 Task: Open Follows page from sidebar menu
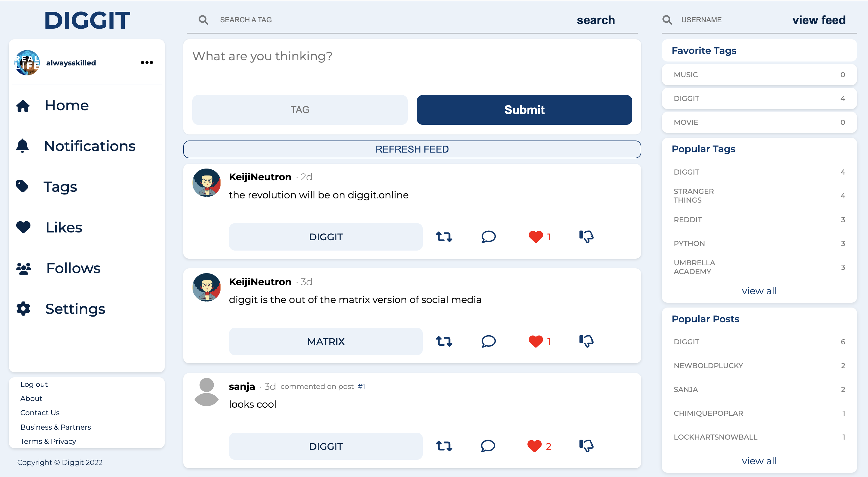click(x=73, y=268)
